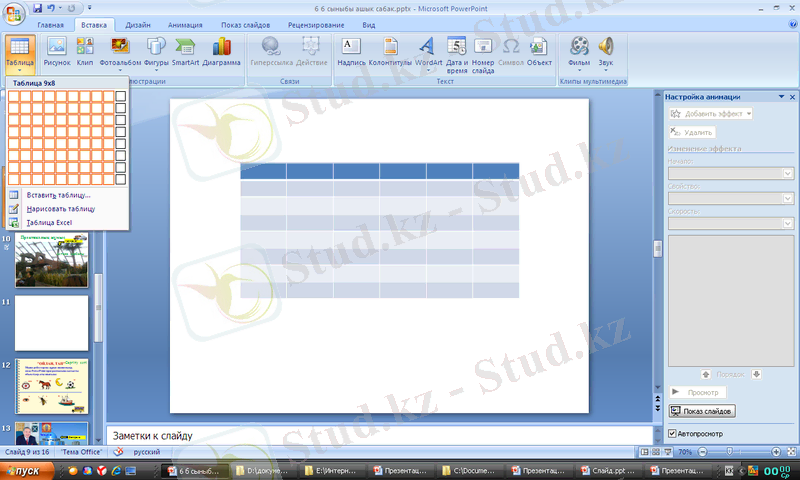The image size is (800, 480).
Task: Select slide 12 thumbnail in the slide panel
Action: (51, 386)
